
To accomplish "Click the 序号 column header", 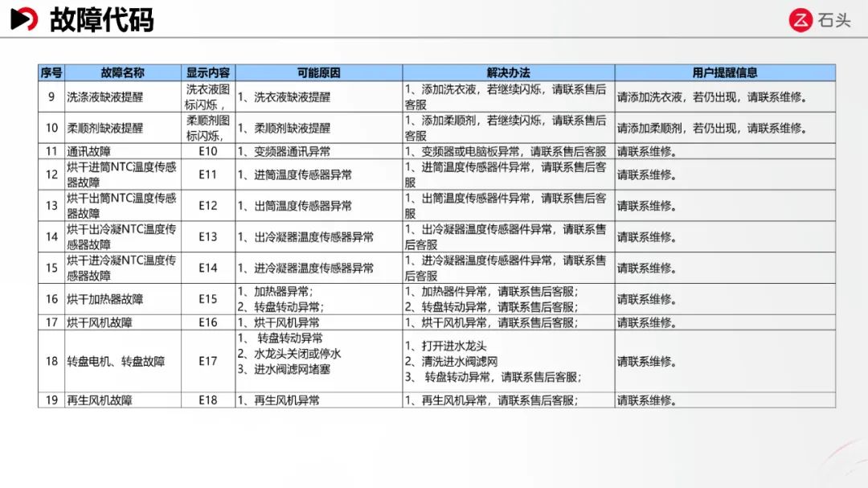I will pos(51,72).
